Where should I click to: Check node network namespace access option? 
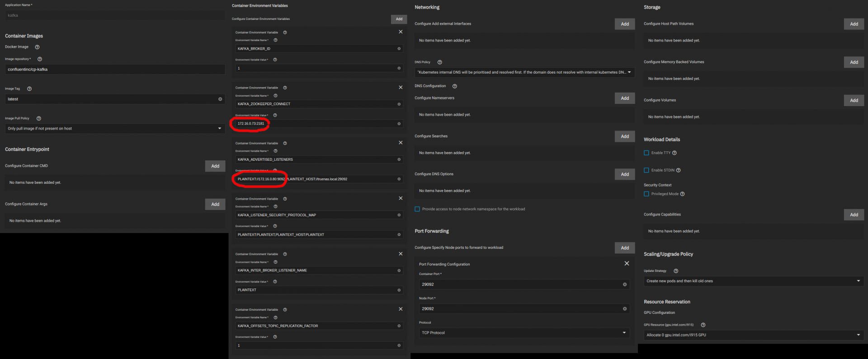tap(417, 209)
